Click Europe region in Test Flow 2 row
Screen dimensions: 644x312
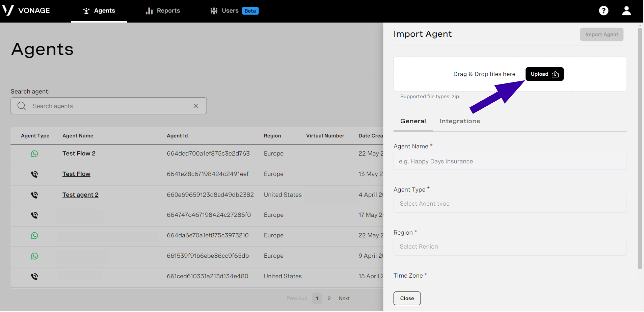[274, 153]
